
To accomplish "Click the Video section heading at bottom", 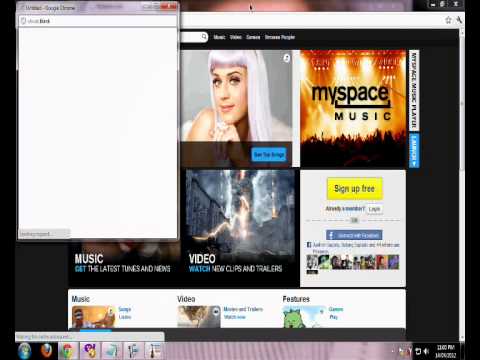I will [186, 299].
